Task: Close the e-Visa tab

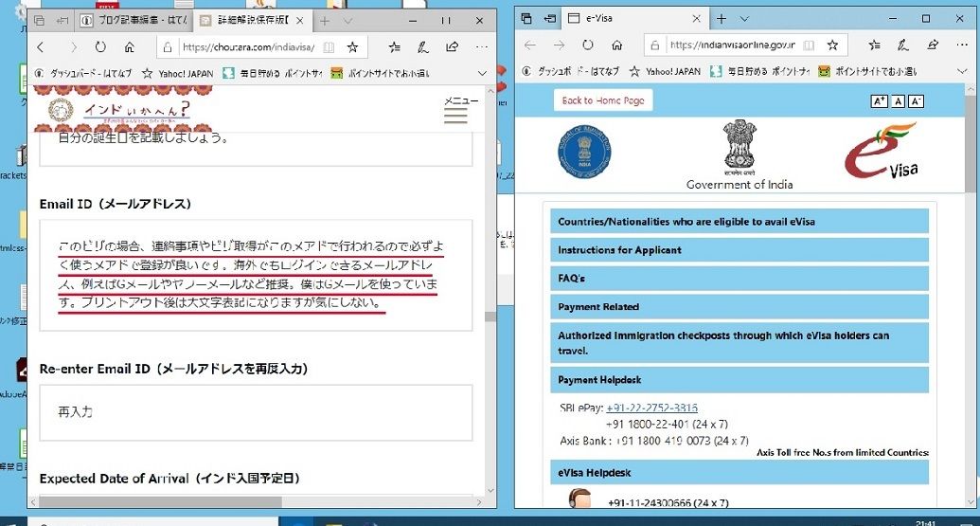Action: tap(696, 19)
